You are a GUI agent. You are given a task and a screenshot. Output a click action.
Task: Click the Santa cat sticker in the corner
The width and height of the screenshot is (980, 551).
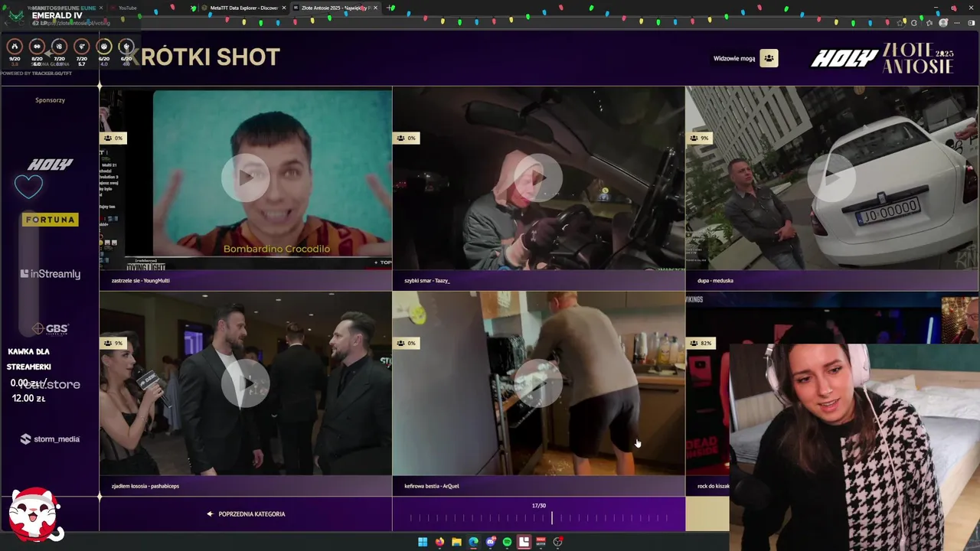35,514
